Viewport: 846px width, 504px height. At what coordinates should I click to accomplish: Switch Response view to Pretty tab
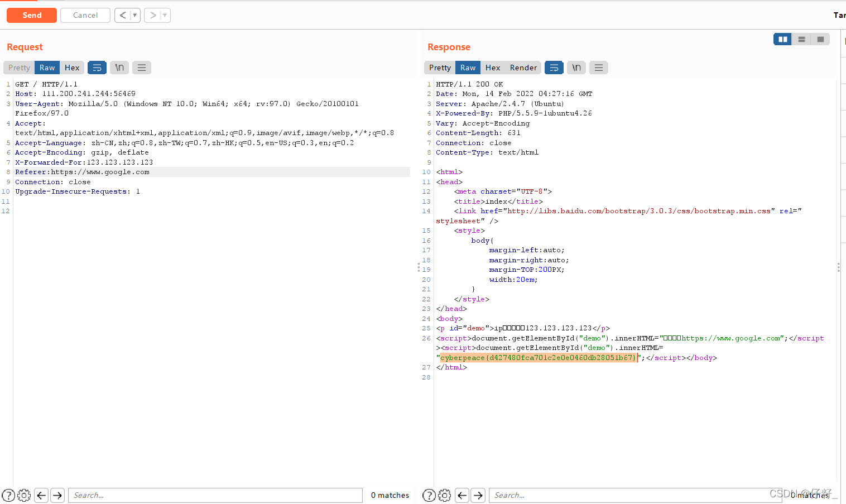tap(440, 68)
